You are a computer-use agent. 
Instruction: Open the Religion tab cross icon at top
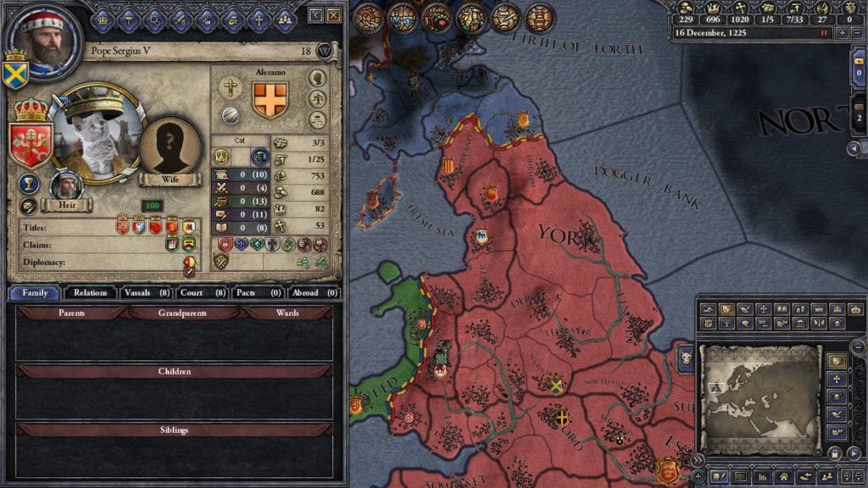pyautogui.click(x=259, y=20)
